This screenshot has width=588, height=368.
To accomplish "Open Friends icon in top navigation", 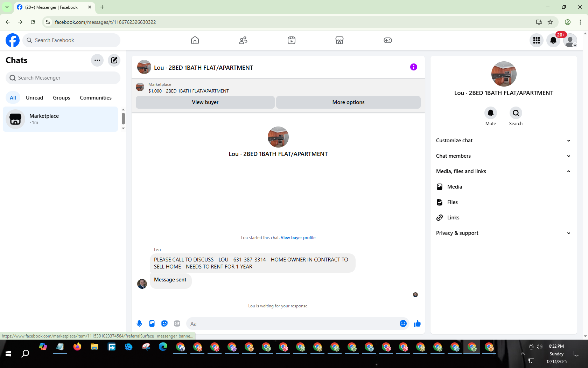I will coord(243,40).
